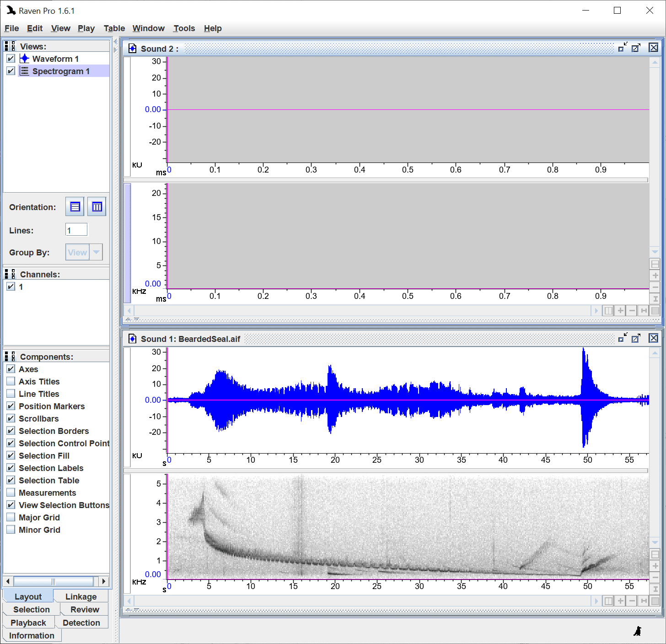Viewport: 666px width, 644px height.
Task: Switch to the Detection tab
Action: coord(81,622)
